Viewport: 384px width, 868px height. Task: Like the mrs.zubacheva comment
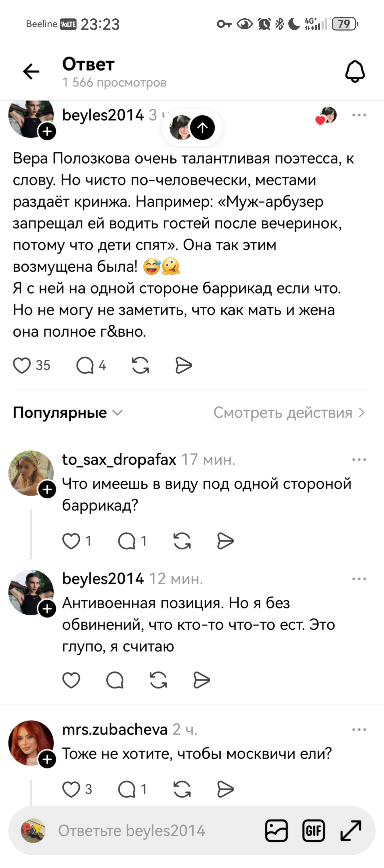tap(71, 789)
